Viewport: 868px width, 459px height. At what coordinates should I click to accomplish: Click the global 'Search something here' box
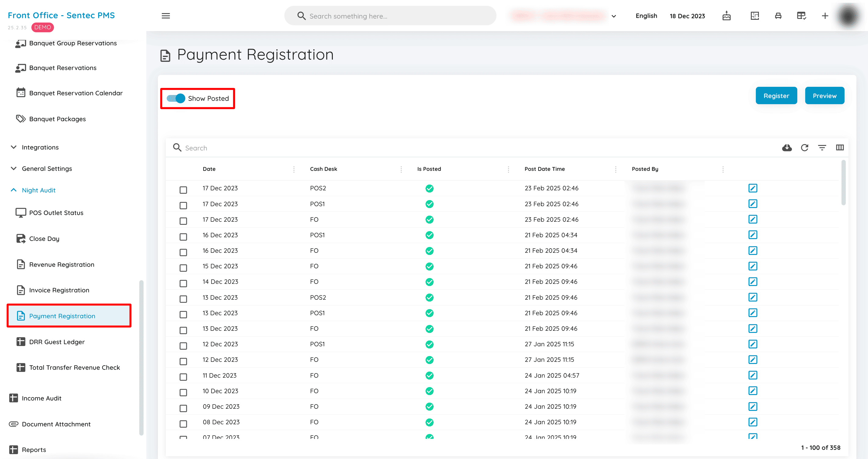(x=390, y=16)
